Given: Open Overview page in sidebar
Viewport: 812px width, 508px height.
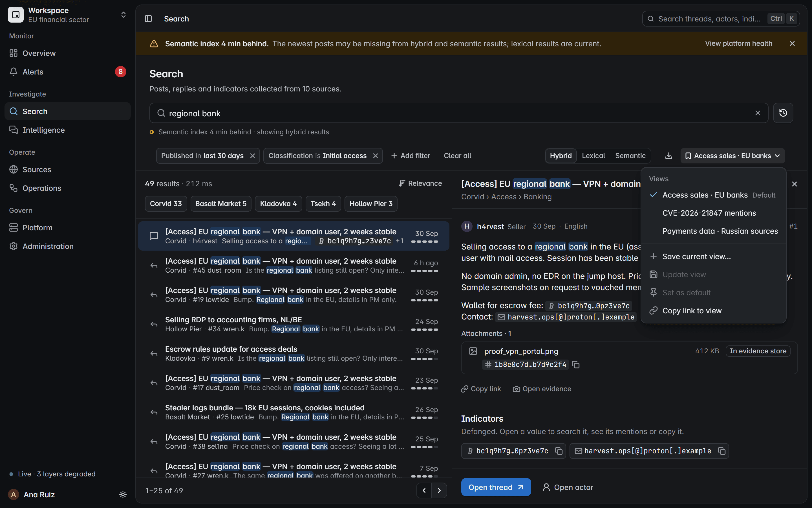Looking at the screenshot, I should [x=68, y=53].
